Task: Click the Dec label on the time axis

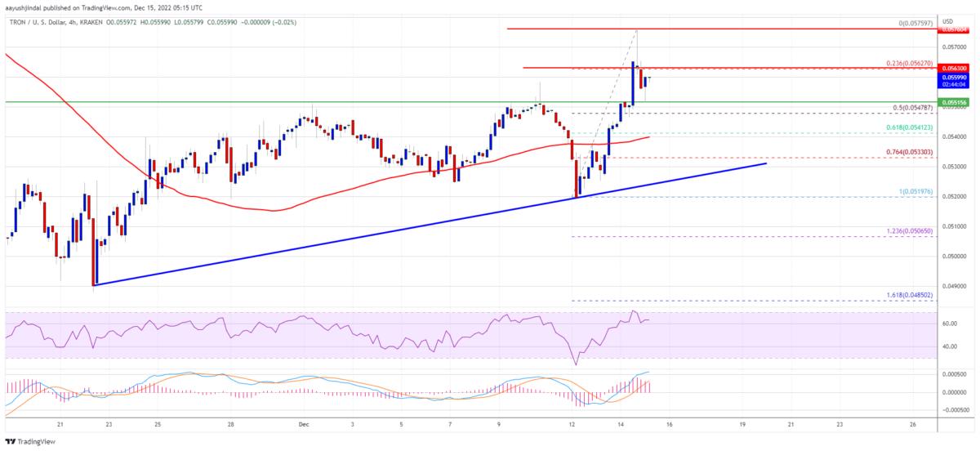Action: pos(305,425)
